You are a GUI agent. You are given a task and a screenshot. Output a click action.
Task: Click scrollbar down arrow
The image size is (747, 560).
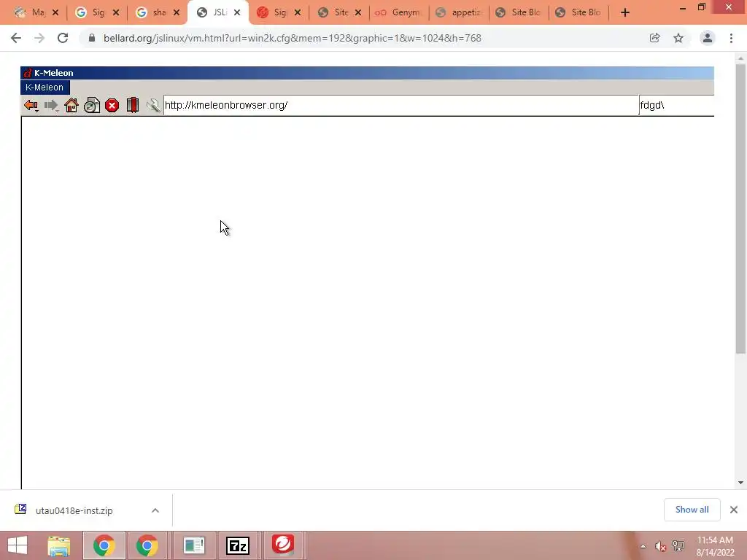pyautogui.click(x=740, y=483)
